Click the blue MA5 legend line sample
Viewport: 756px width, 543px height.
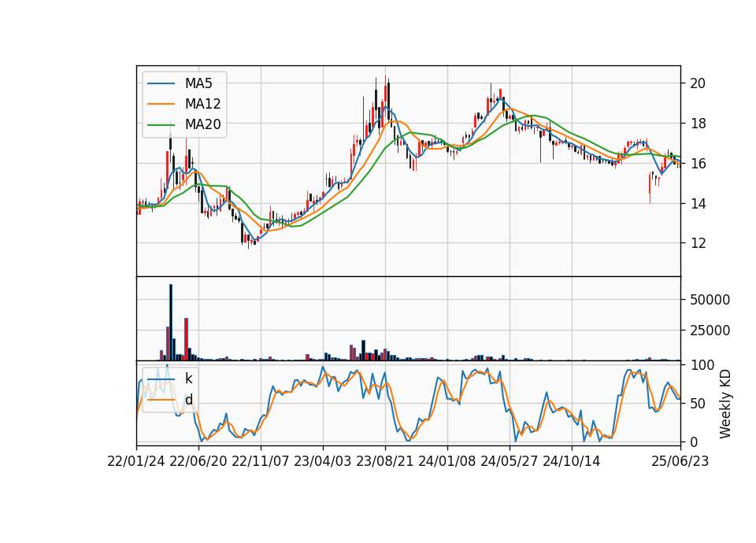(x=161, y=83)
